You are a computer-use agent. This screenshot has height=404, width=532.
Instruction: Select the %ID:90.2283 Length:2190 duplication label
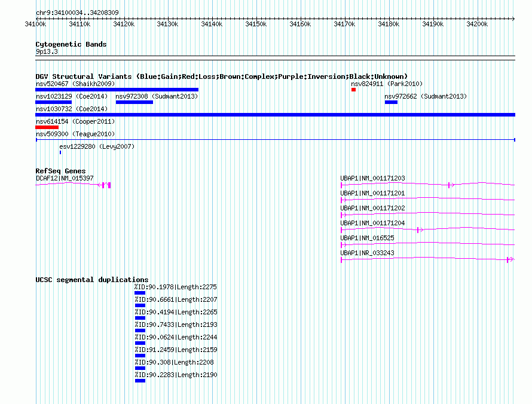coord(176,375)
